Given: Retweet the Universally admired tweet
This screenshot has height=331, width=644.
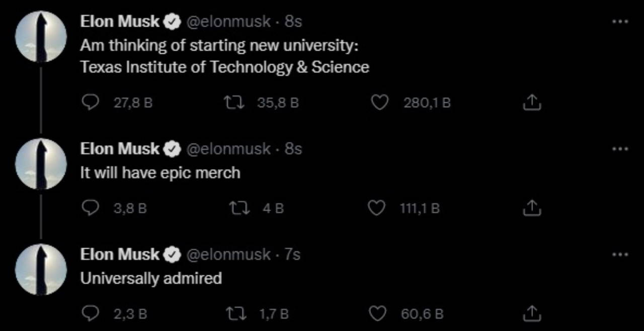Looking at the screenshot, I should 237,314.
